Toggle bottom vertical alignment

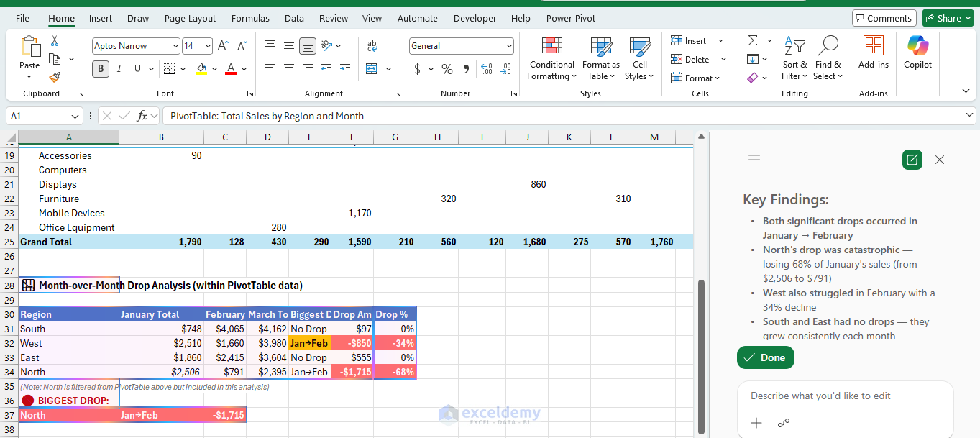[x=308, y=46]
